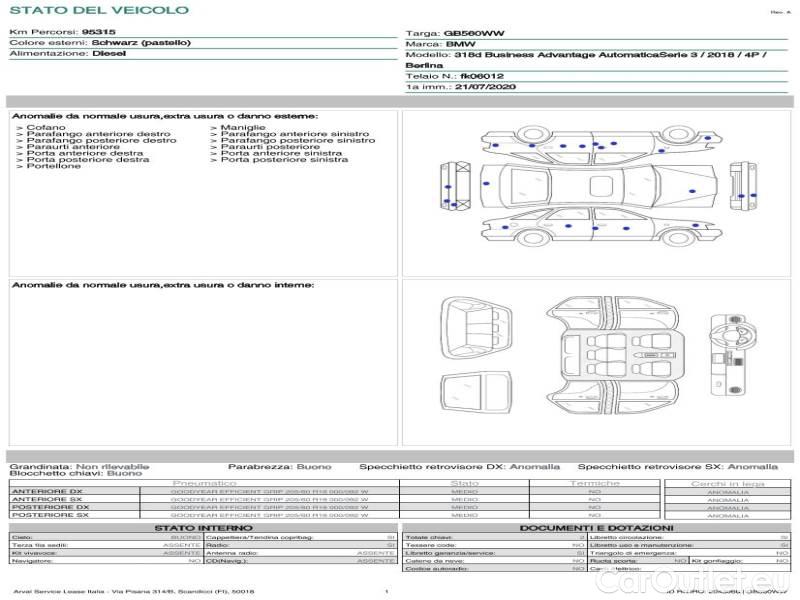Select the Portellone anomaly entry

53,166
